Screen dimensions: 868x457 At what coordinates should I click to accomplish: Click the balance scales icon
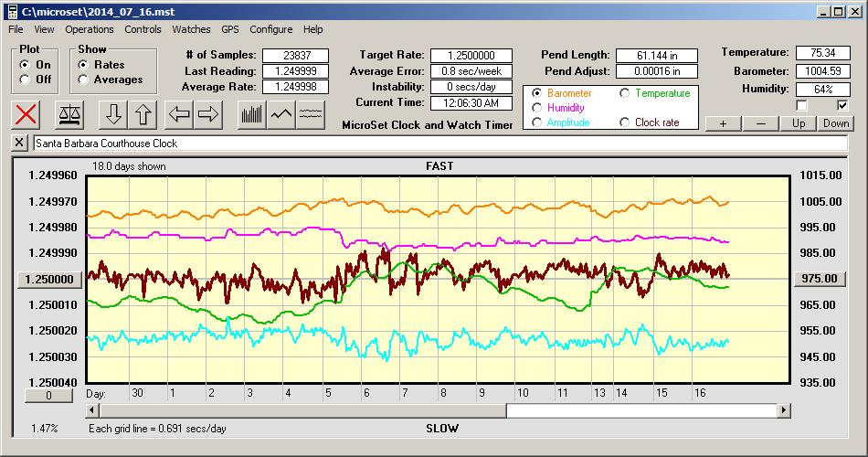[x=69, y=114]
